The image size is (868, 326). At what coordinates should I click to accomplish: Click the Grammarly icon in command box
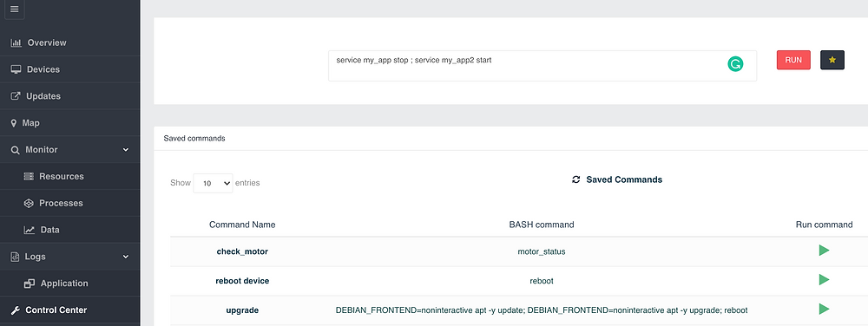click(735, 64)
